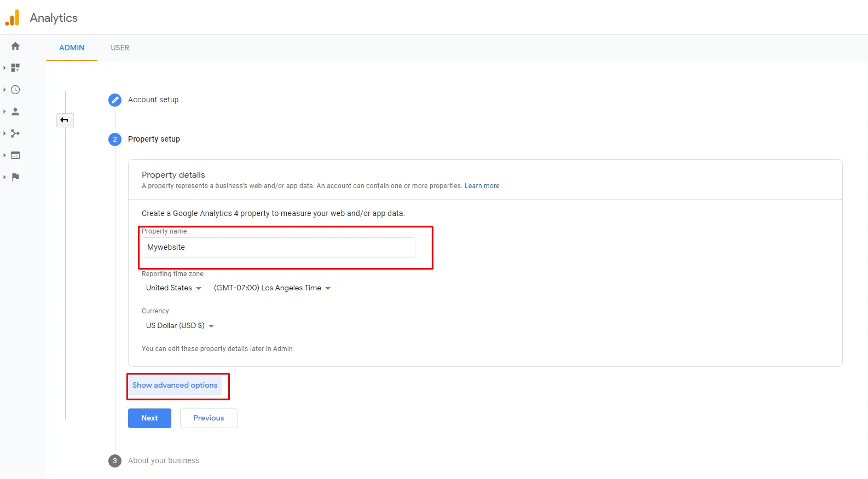Expand the Audience sidebar section arrow
868x479 pixels.
tap(4, 112)
